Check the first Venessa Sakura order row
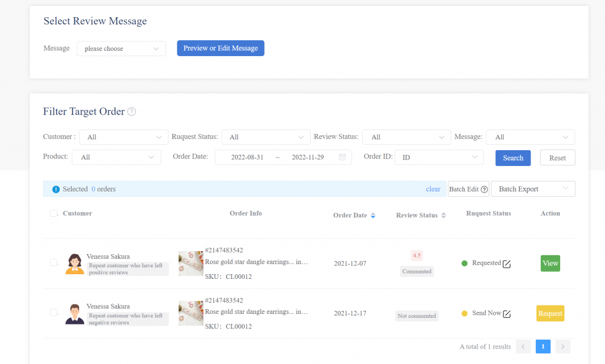 (54, 262)
